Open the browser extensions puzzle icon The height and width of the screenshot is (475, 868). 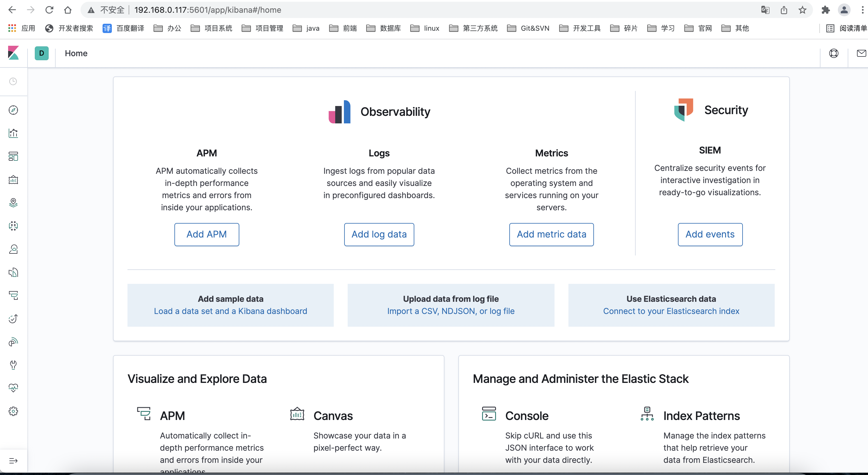click(x=825, y=10)
